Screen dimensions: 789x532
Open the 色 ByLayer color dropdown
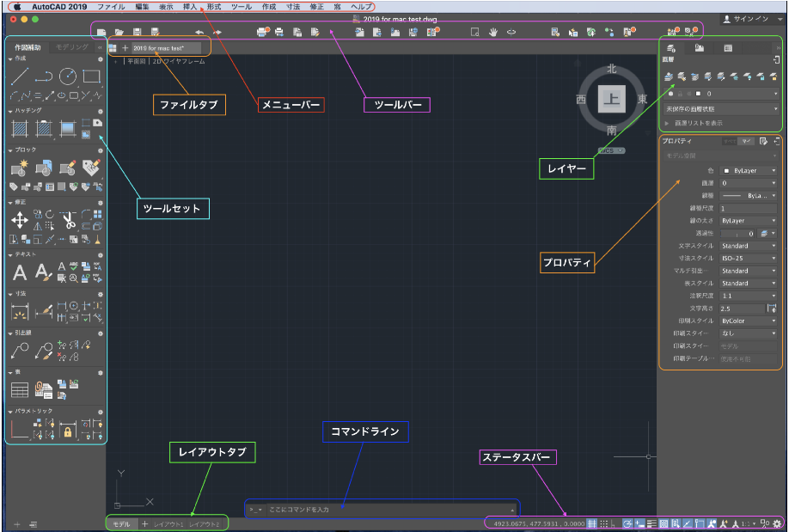pyautogui.click(x=749, y=171)
